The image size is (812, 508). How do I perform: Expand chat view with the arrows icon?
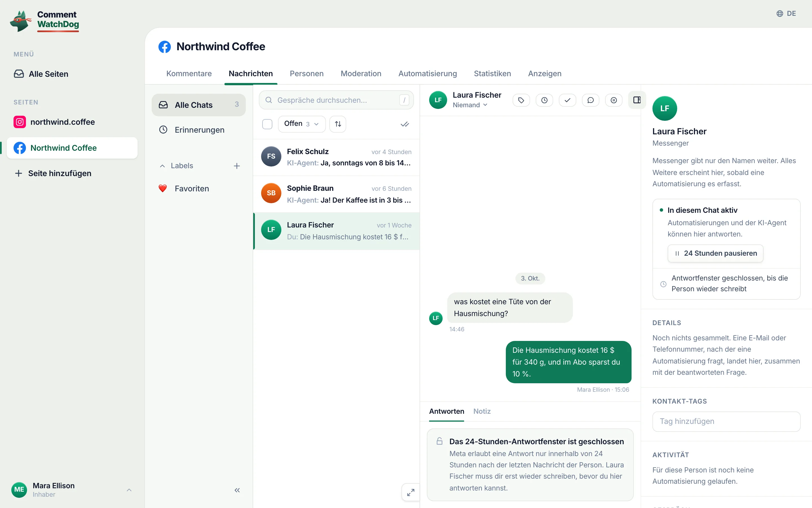coord(410,492)
